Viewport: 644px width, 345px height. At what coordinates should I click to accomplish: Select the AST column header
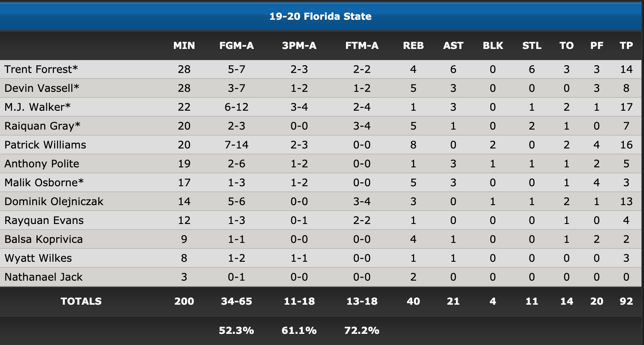pyautogui.click(x=453, y=45)
